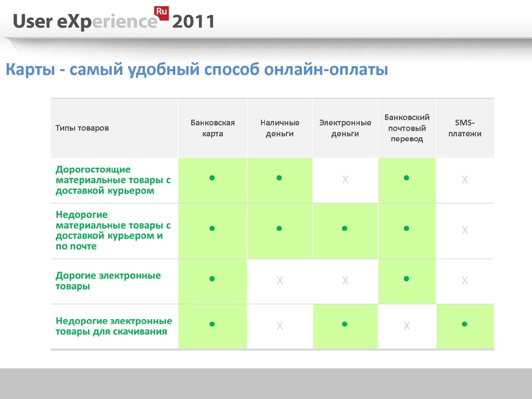
Task: Click the 'Банковский почтовый перевод' column header
Action: 407,128
